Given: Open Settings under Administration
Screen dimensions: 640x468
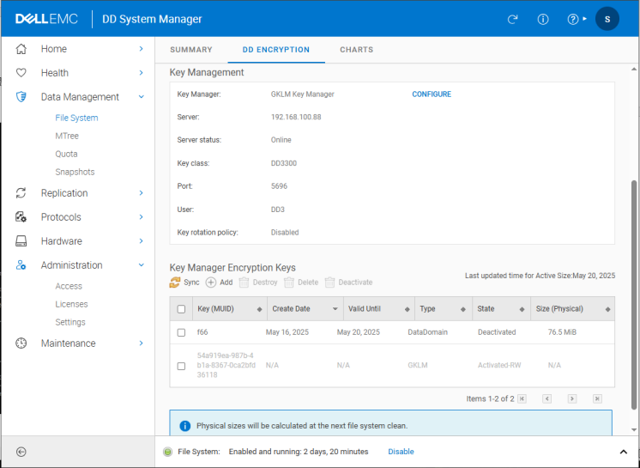Looking at the screenshot, I should point(70,322).
